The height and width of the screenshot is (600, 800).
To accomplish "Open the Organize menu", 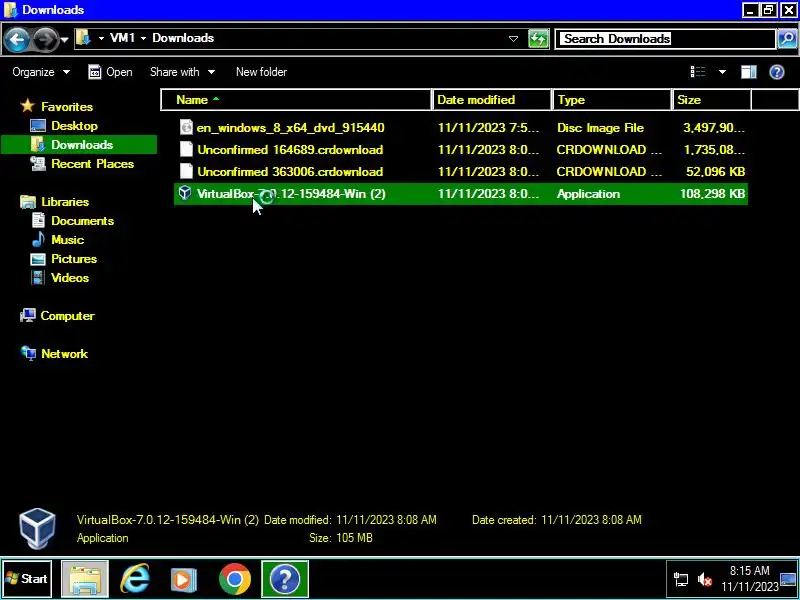I will (41, 72).
